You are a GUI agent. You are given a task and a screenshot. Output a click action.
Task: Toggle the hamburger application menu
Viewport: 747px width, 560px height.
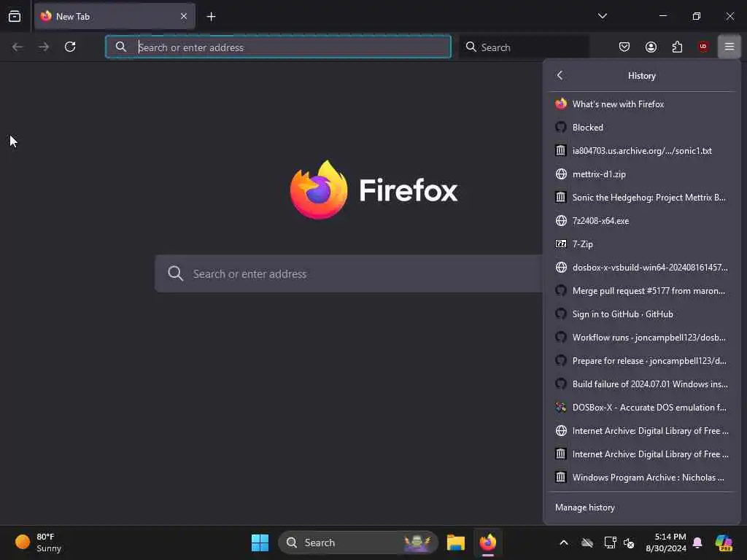coord(729,47)
